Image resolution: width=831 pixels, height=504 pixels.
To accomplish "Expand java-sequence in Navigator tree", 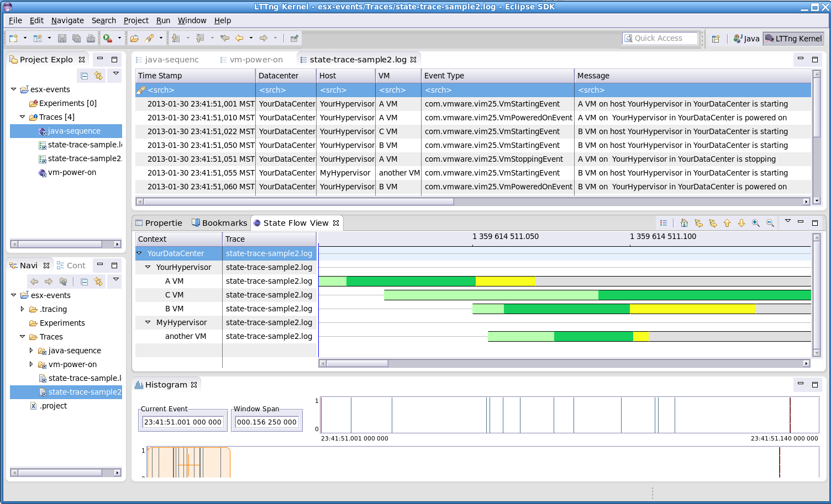I will [31, 350].
